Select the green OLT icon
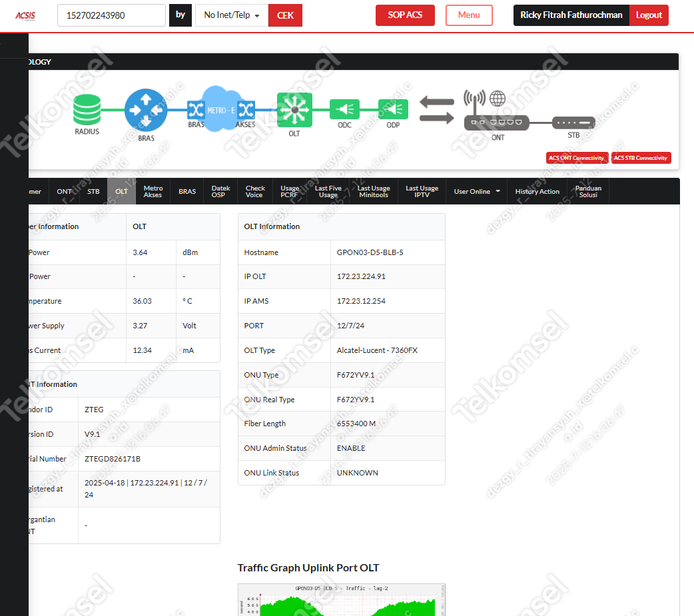The height and width of the screenshot is (616, 694). (294, 109)
